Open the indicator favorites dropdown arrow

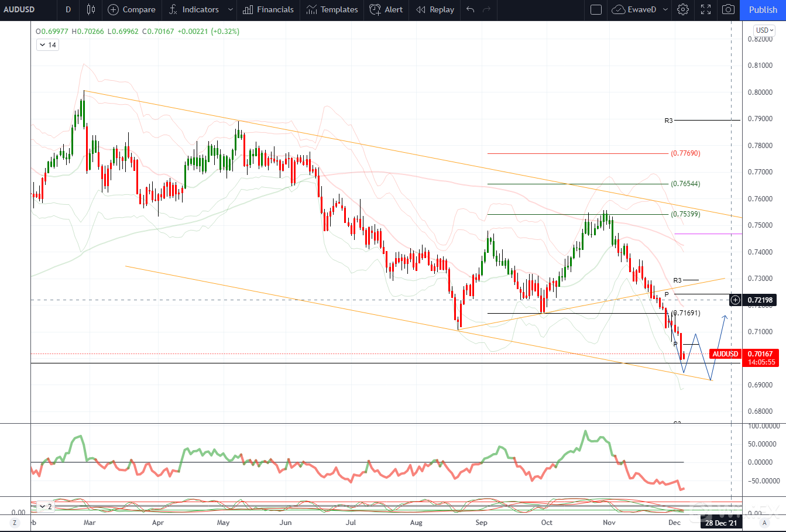coord(231,9)
